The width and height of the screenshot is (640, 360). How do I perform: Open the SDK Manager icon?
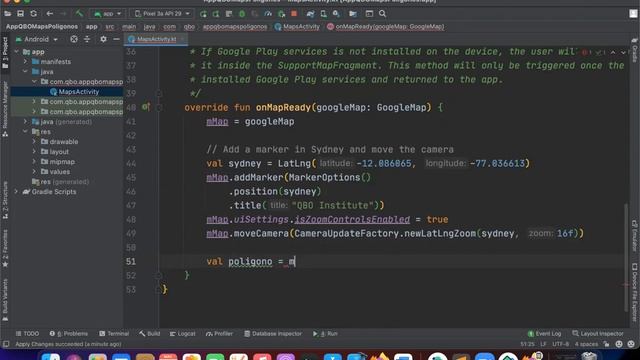(336, 14)
